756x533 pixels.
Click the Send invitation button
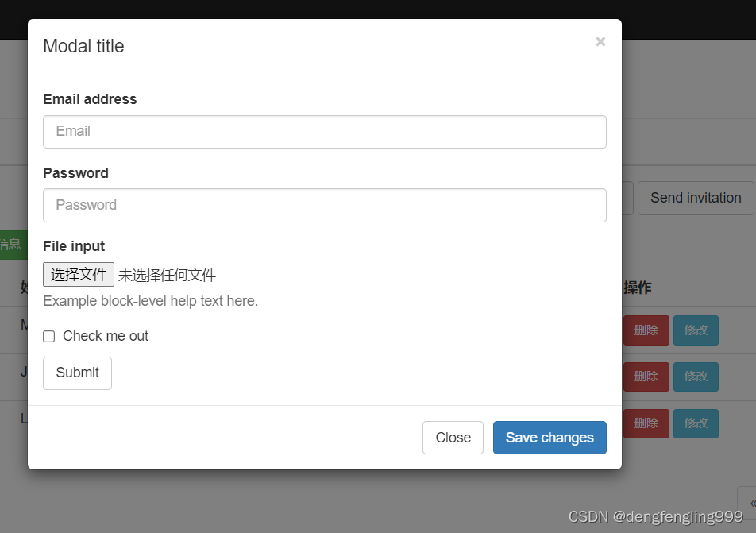pyautogui.click(x=696, y=198)
